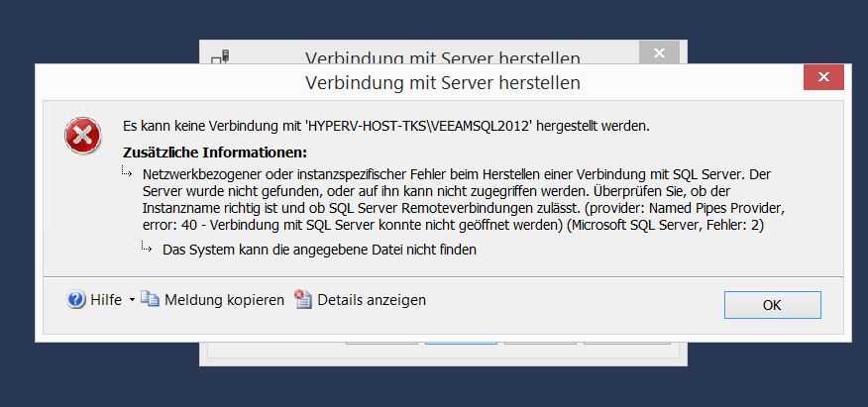Click the arrow beside the Netzwerkbezogener error entry
868x407 pixels.
127,173
